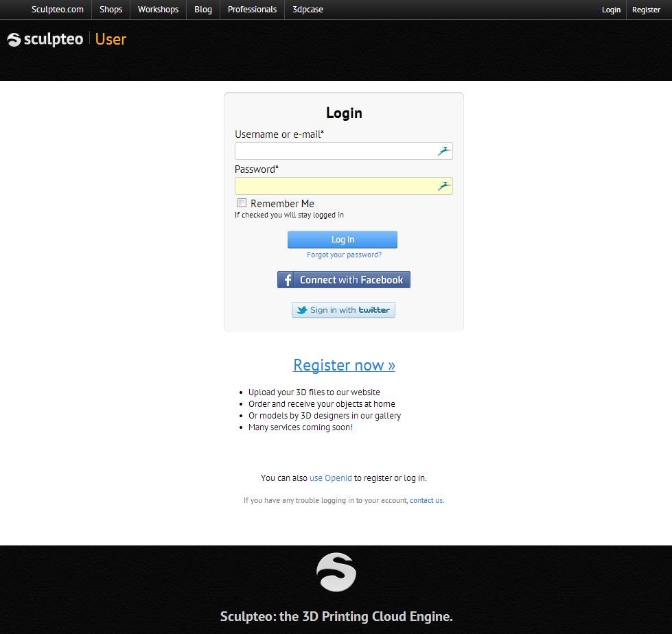The image size is (672, 634).
Task: Click the Facebook f icon on the connect button
Action: [288, 280]
